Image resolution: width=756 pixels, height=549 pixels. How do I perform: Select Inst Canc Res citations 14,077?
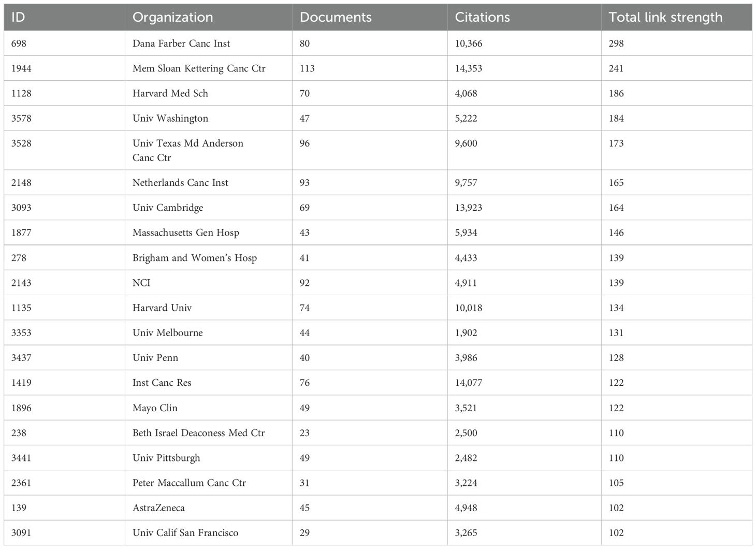468,383
